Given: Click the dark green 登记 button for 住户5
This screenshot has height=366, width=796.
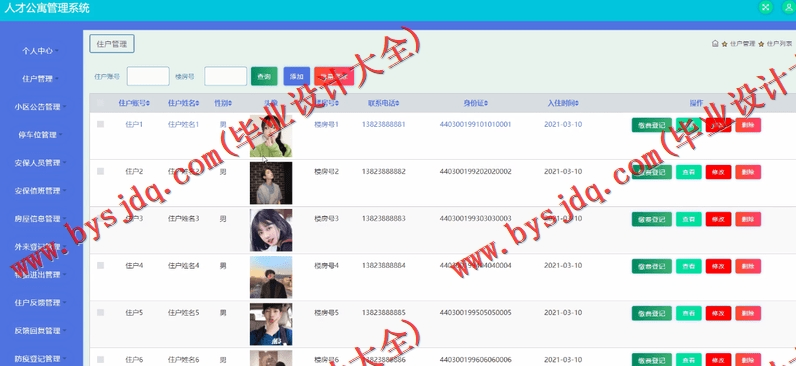Looking at the screenshot, I should [x=652, y=313].
